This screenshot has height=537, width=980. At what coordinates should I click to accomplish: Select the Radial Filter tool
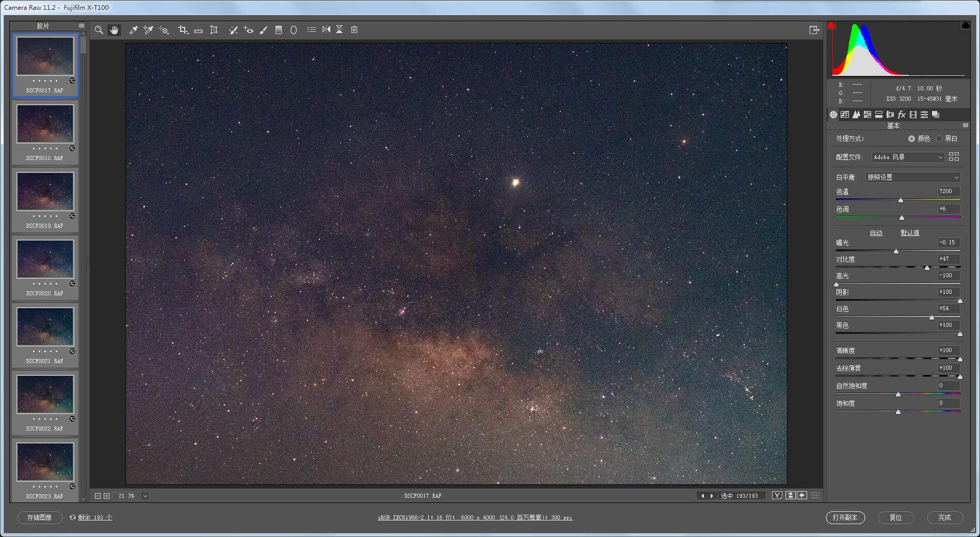(x=294, y=30)
